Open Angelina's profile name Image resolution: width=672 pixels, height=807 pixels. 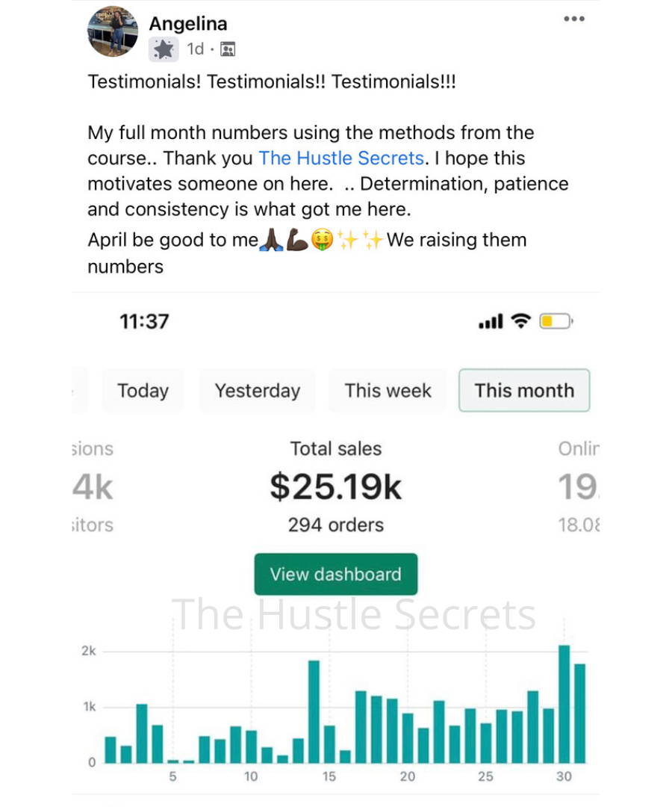pos(188,24)
